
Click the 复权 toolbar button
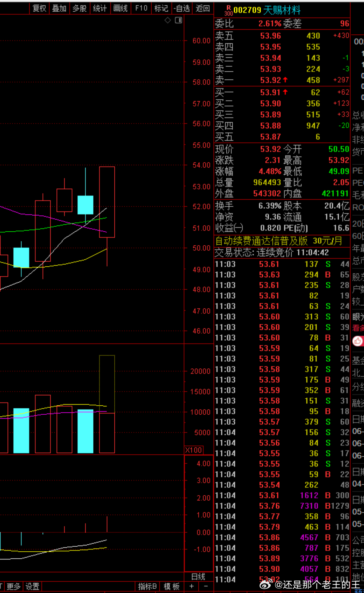(x=39, y=8)
